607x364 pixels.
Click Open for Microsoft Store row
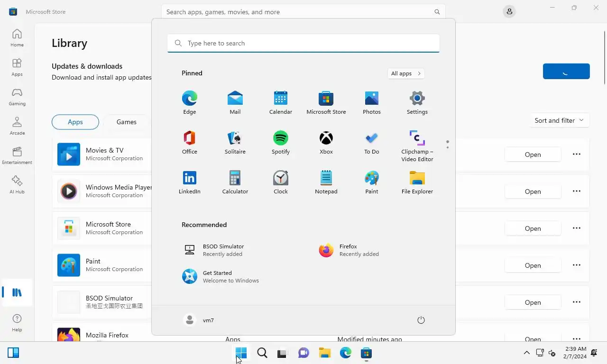[x=533, y=228]
